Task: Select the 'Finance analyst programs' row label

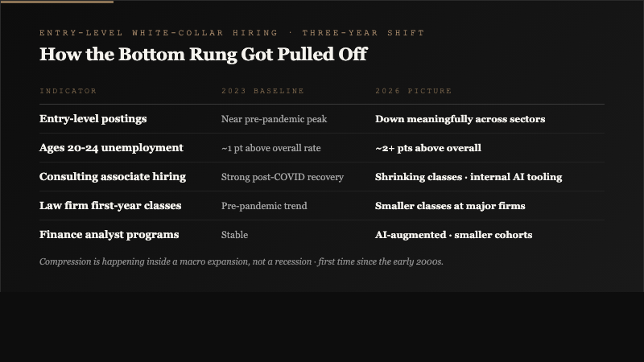Action: [x=109, y=235]
